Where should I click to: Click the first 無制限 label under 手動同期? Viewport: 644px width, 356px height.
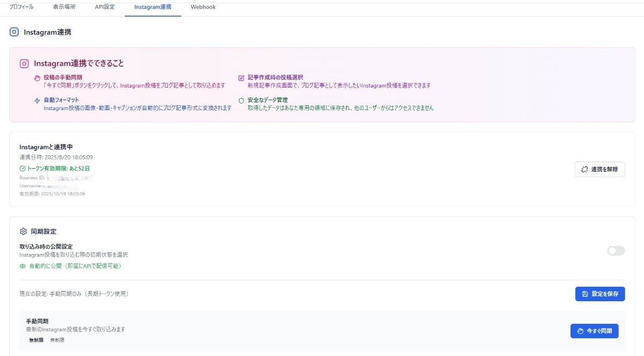36,340
